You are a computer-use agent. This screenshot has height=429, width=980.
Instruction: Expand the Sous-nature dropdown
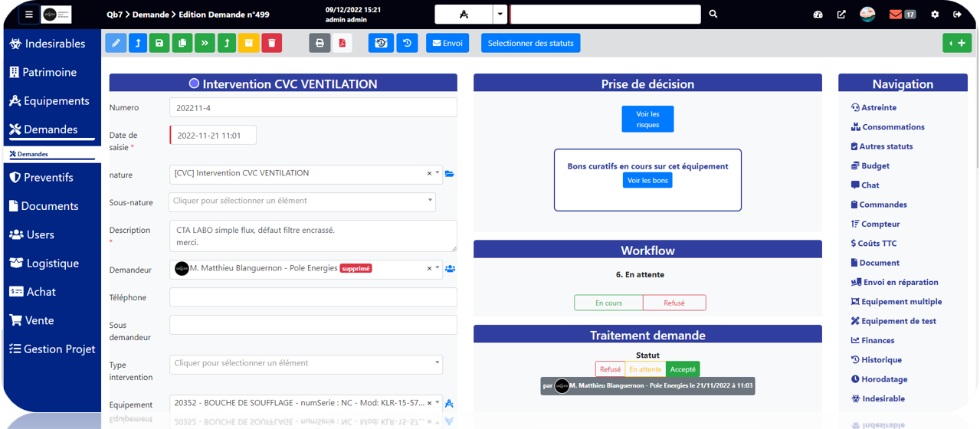[303, 201]
